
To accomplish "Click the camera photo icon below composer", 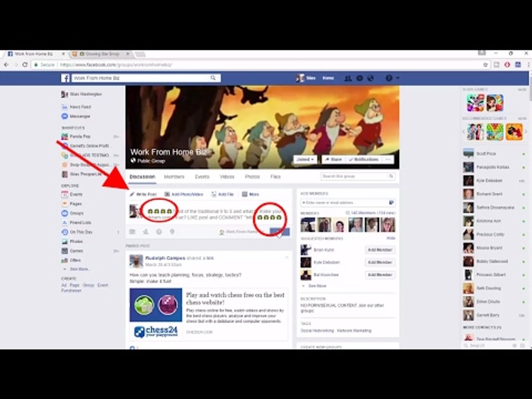I will (132, 232).
